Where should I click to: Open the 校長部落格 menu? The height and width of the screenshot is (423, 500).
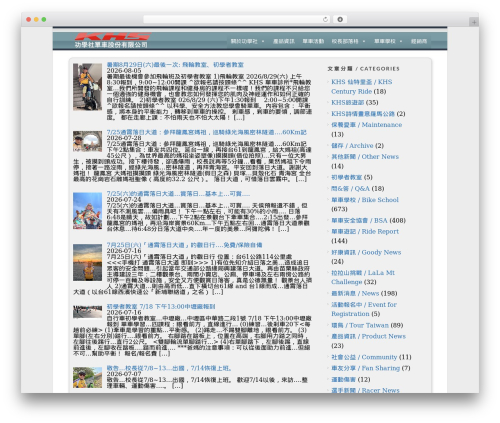(x=345, y=41)
